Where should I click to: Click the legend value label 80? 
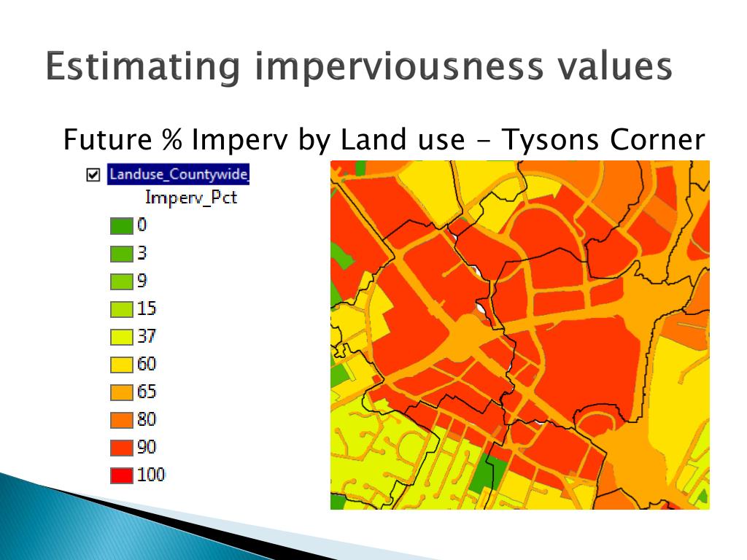pos(147,419)
